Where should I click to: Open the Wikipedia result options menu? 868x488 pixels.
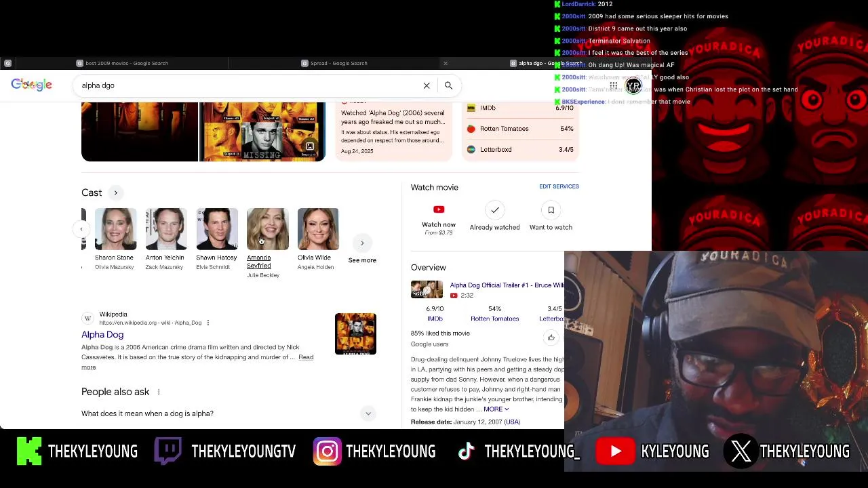[208, 323]
